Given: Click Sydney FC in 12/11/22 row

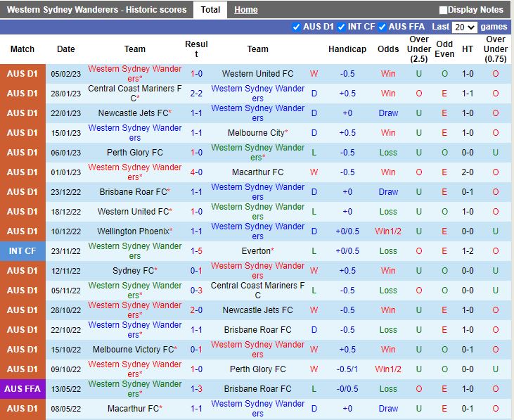Looking at the screenshot, I should pyautogui.click(x=133, y=271).
